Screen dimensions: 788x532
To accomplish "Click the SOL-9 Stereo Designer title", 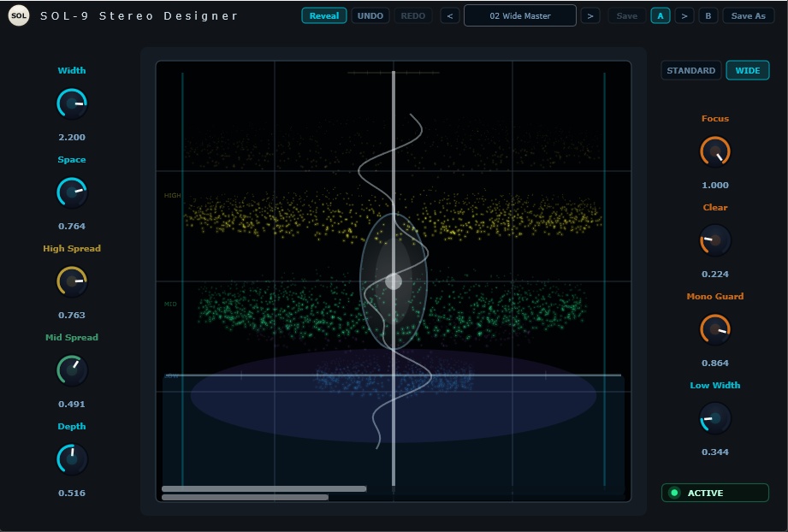I will tap(139, 15).
